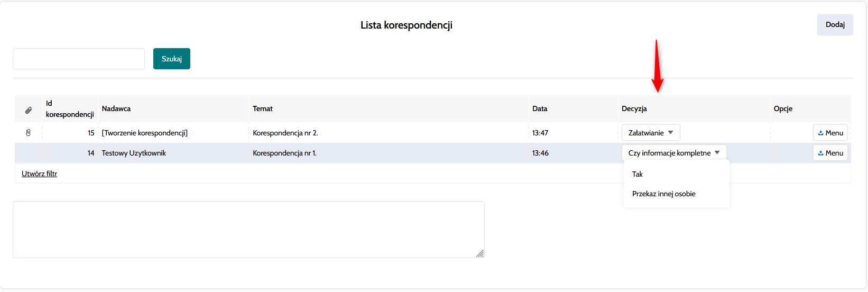Click the Korespondencja nr 2. subject cell
Viewport: 868px width, 292px height.
(x=285, y=133)
